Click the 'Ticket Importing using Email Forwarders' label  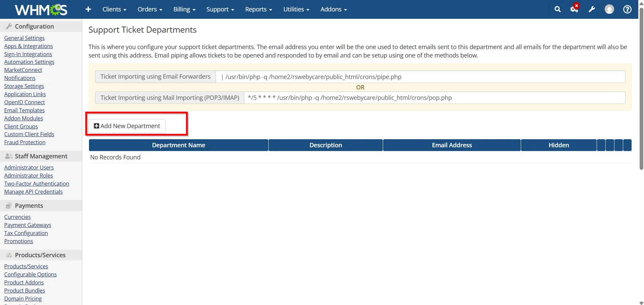point(155,77)
